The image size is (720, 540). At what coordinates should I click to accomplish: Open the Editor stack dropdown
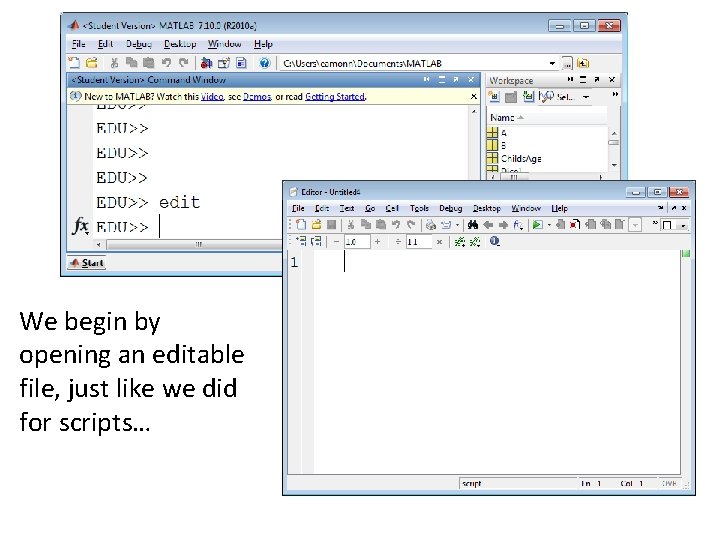pos(635,225)
